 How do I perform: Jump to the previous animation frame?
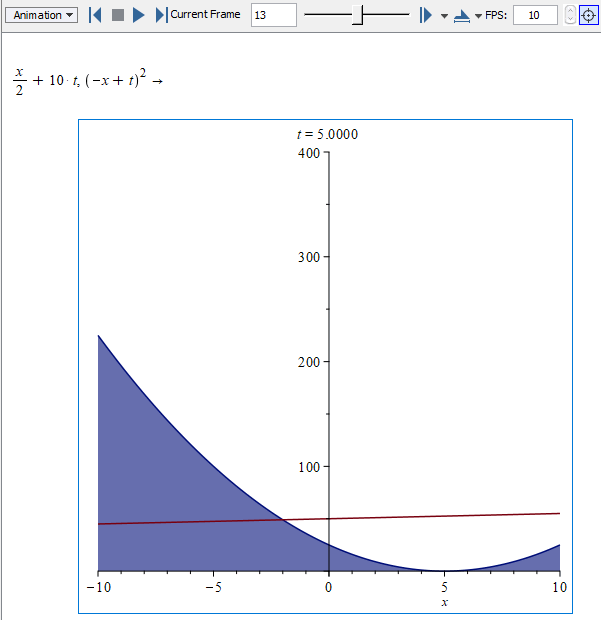95,15
